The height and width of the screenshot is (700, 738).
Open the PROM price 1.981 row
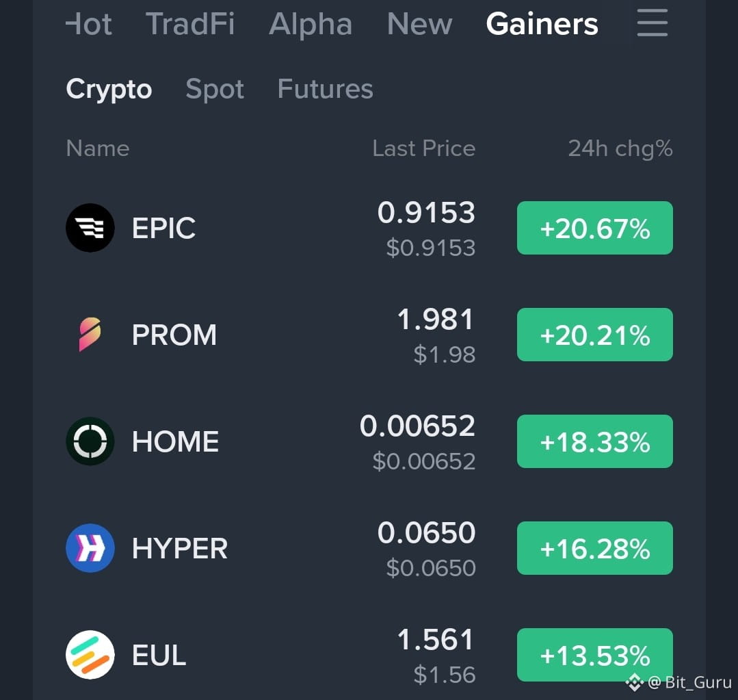coord(369,335)
